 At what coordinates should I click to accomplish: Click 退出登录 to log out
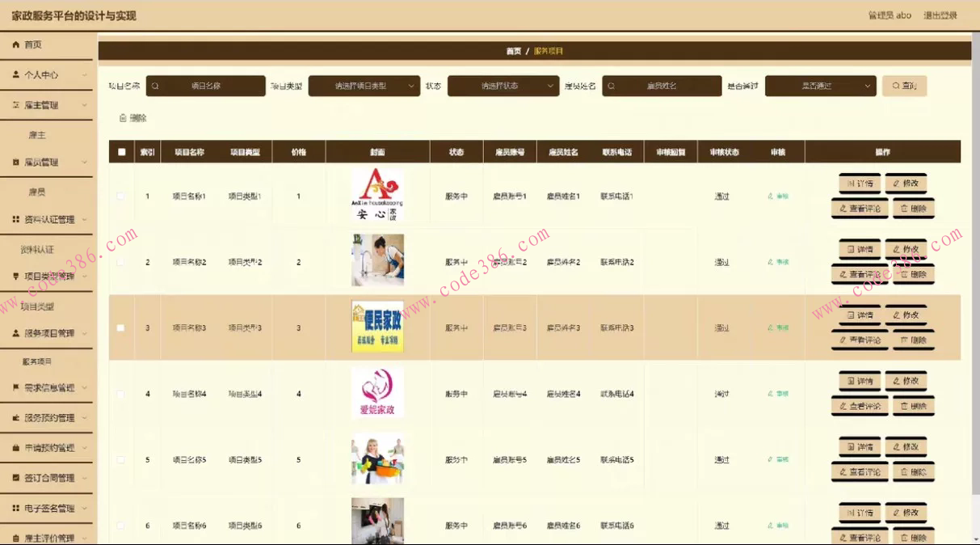click(x=940, y=15)
